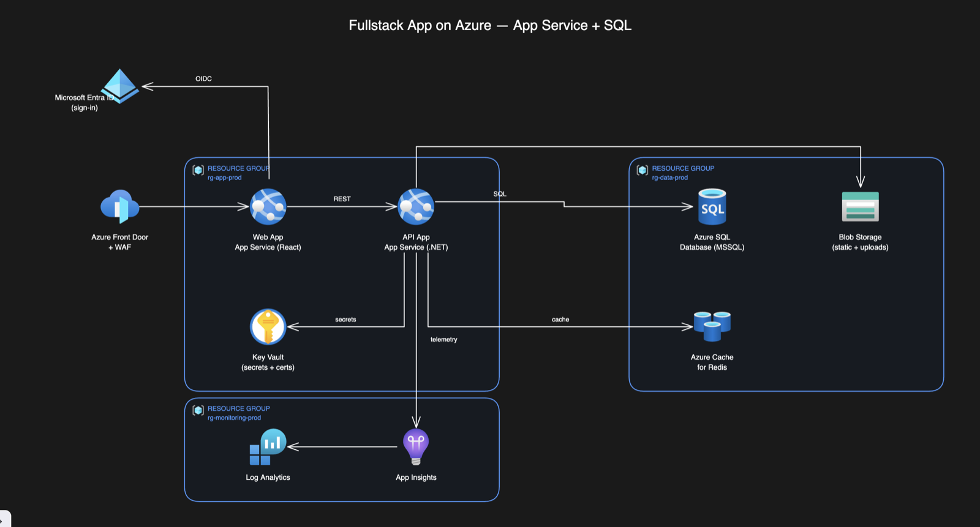This screenshot has width=980, height=527.
Task: Click RESOURCE GROUP heading above rg-monitoring-prod
Action: [x=238, y=408]
